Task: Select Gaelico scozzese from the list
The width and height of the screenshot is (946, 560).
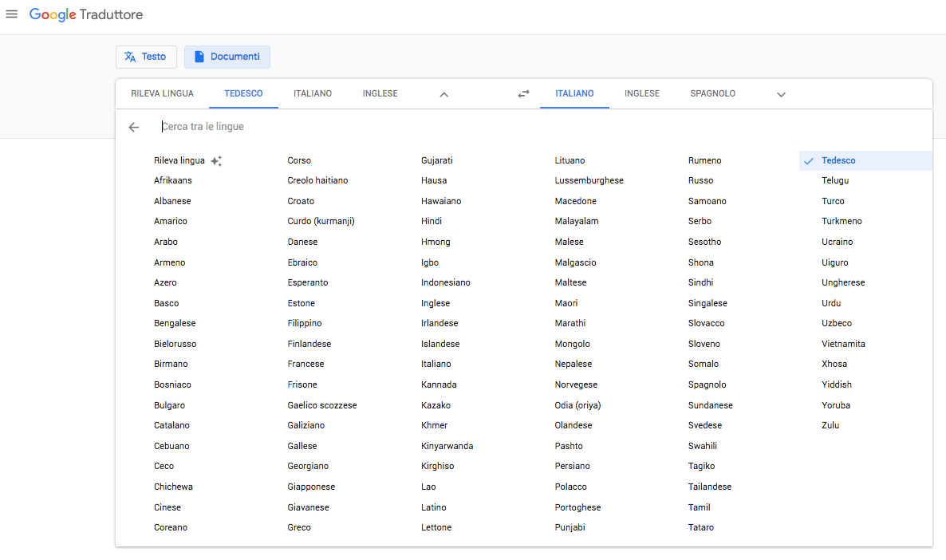Action: coord(321,405)
